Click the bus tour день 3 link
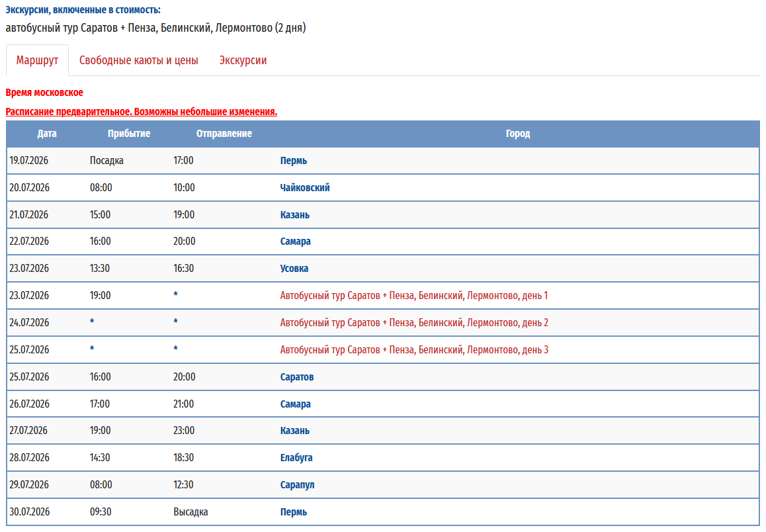The width and height of the screenshot is (766, 532). tap(413, 350)
